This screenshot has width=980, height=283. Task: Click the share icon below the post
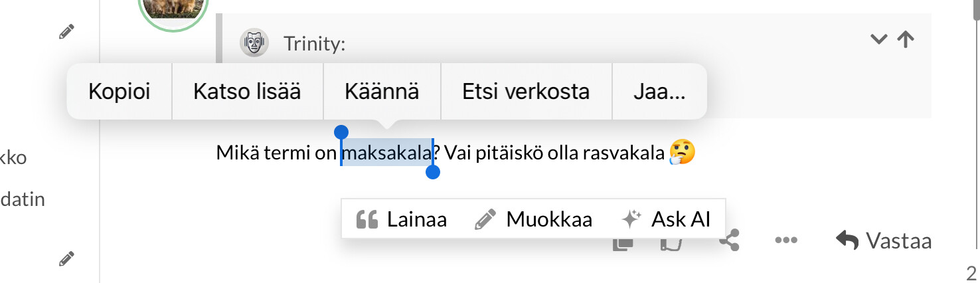(730, 241)
